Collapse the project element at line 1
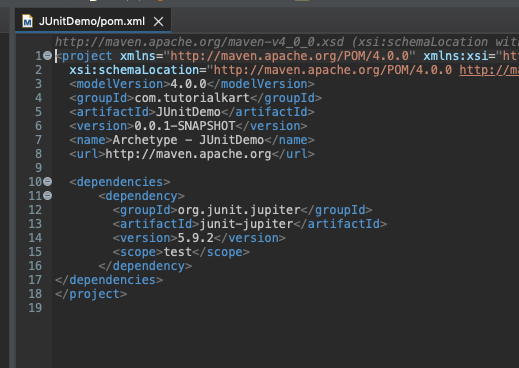The height and width of the screenshot is (368, 519). pyautogui.click(x=48, y=55)
